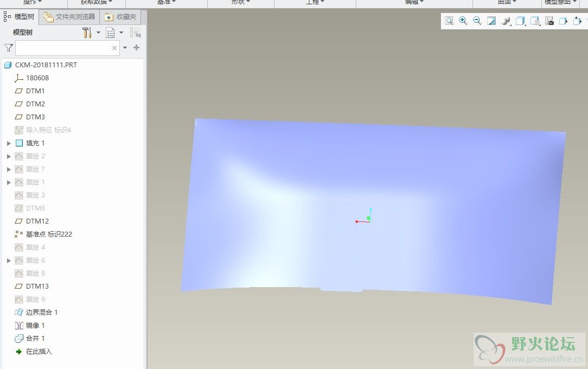Select sketch 草绘 8
588x369 pixels.
tap(35, 273)
